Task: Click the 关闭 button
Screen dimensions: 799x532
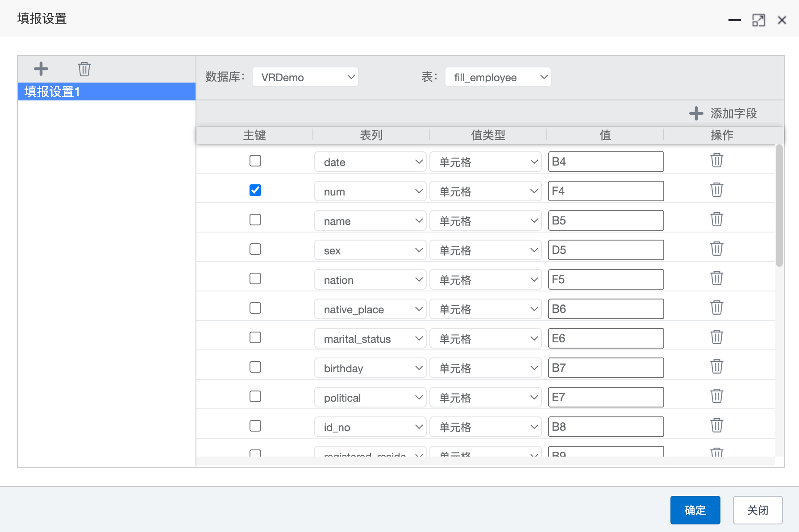Action: 757,510
